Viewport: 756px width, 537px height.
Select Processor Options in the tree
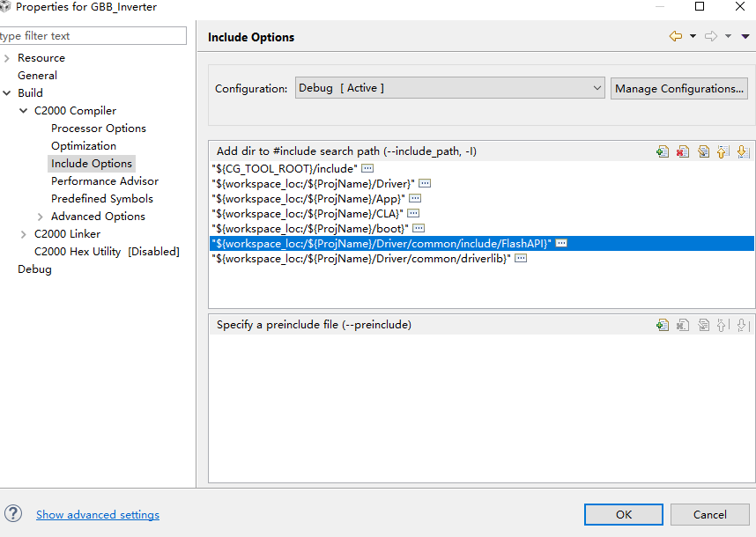(98, 129)
